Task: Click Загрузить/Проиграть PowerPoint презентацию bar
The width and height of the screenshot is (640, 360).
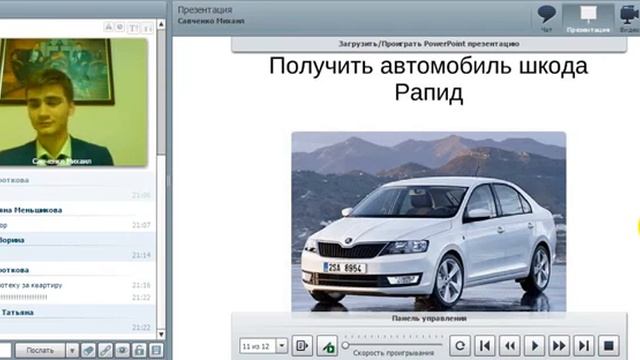Action: click(x=429, y=44)
